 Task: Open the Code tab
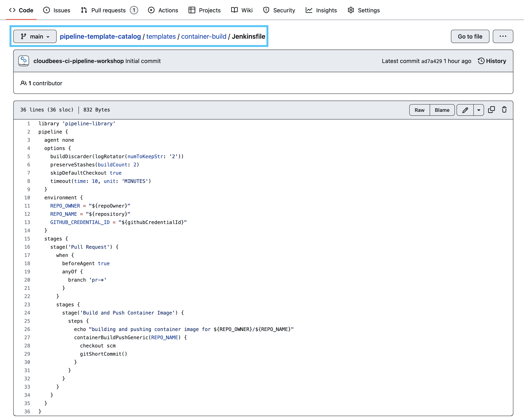21,10
